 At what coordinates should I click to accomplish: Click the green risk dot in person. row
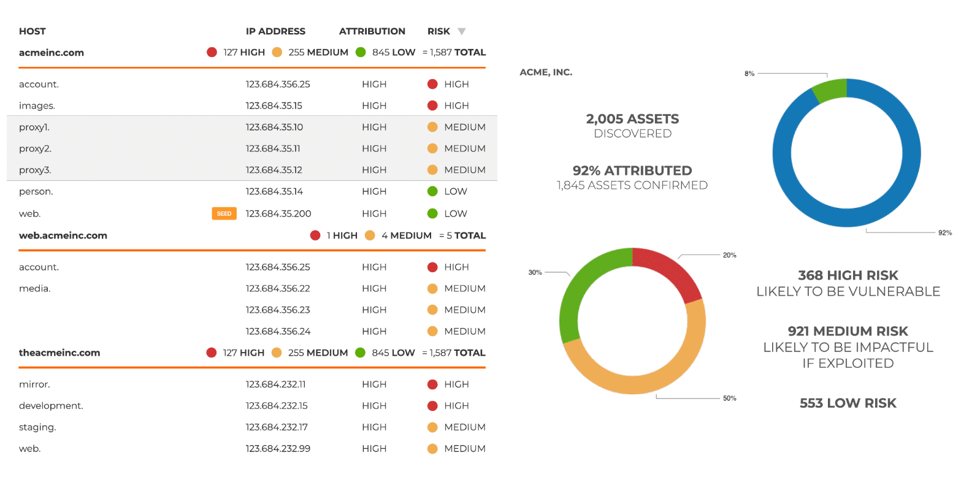coord(432,191)
